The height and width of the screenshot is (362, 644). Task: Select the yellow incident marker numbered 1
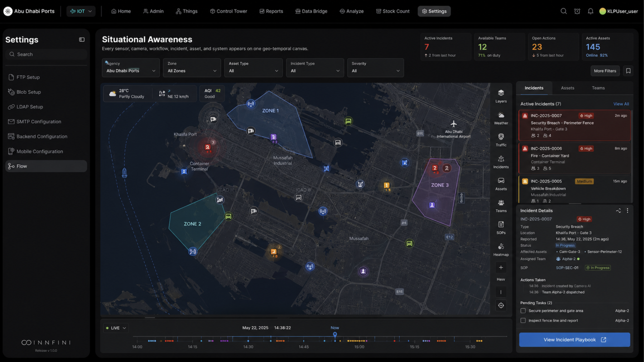pyautogui.click(x=386, y=185)
